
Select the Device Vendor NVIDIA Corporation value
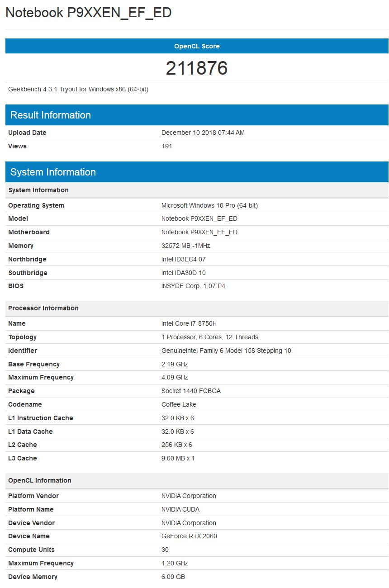point(189,523)
